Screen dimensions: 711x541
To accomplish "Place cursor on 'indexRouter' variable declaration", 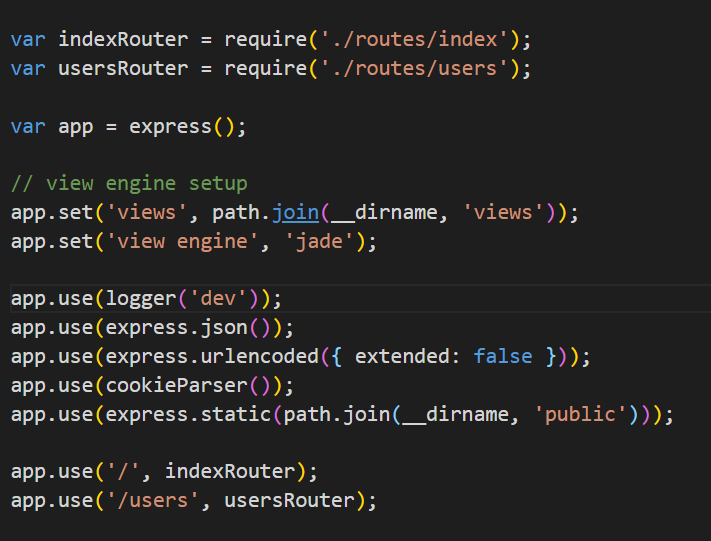I will point(123,39).
